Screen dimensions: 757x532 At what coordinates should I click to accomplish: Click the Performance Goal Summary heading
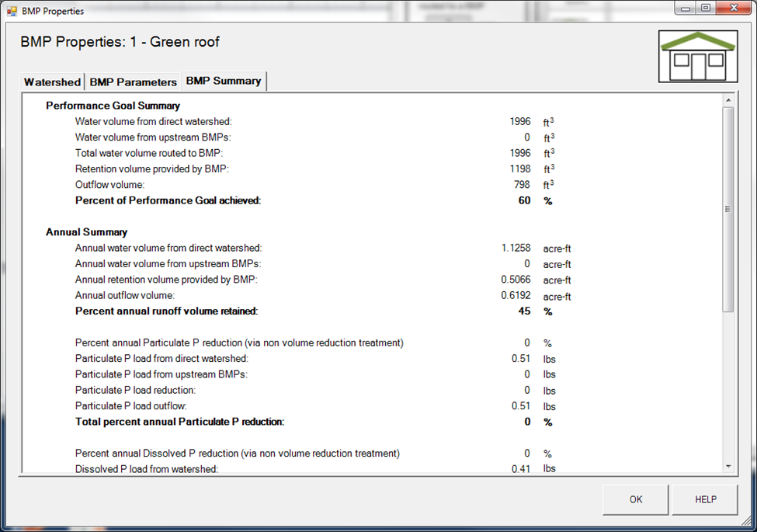(x=113, y=106)
